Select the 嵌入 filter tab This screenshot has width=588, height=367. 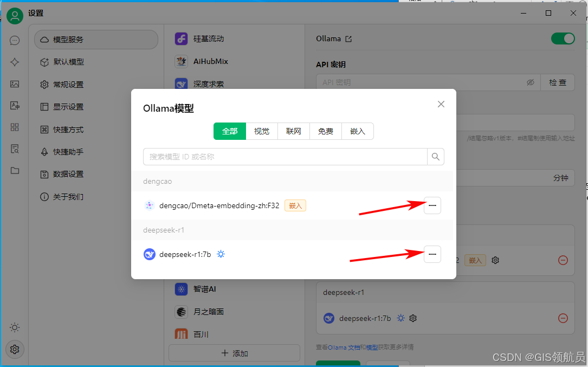click(x=357, y=131)
